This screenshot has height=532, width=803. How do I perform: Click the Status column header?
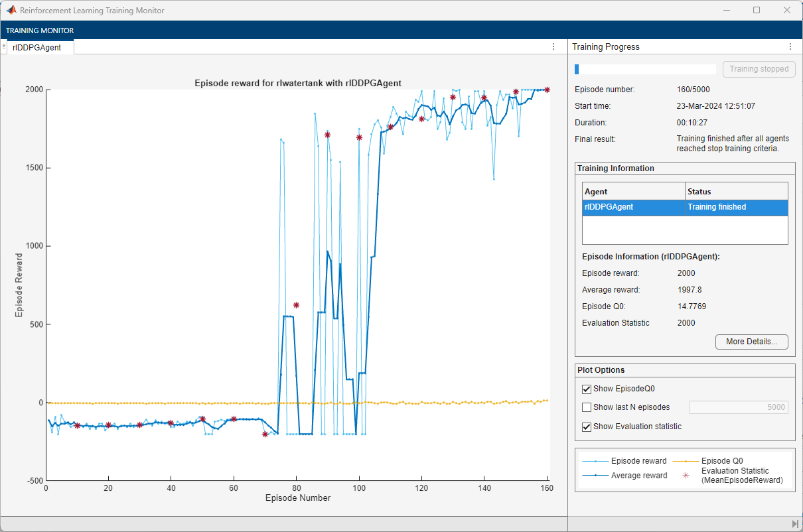(x=736, y=192)
